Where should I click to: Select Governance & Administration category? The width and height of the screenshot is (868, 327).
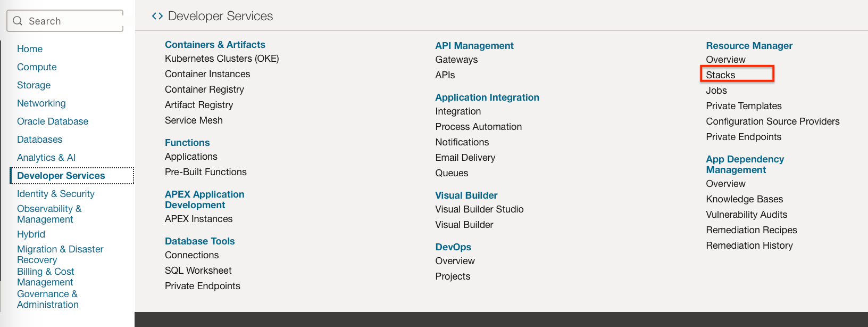[48, 299]
